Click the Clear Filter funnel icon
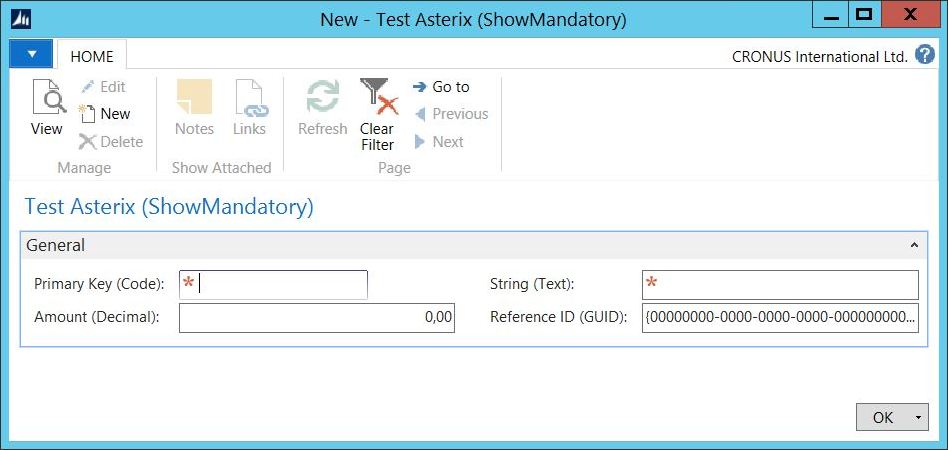 pyautogui.click(x=378, y=96)
